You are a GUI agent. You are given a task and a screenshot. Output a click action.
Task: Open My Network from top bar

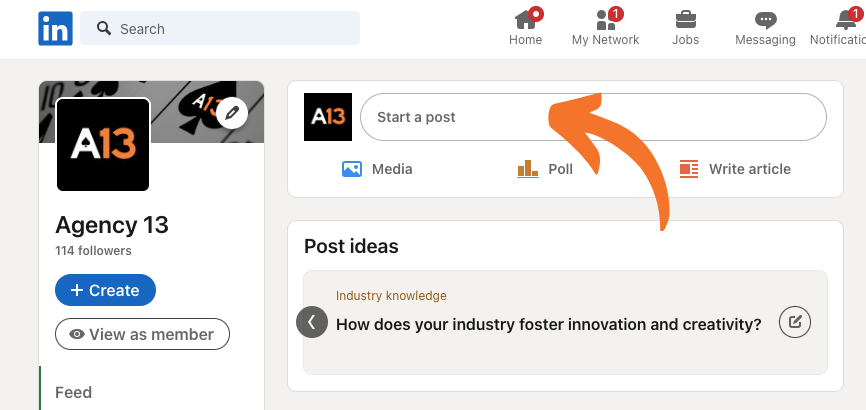coord(605,28)
